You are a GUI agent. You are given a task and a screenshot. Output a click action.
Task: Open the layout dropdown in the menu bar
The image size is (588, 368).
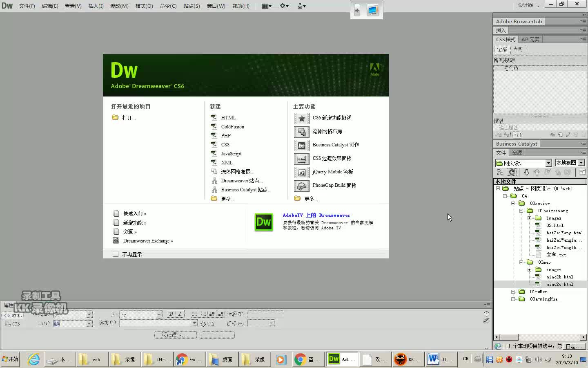[x=267, y=6]
